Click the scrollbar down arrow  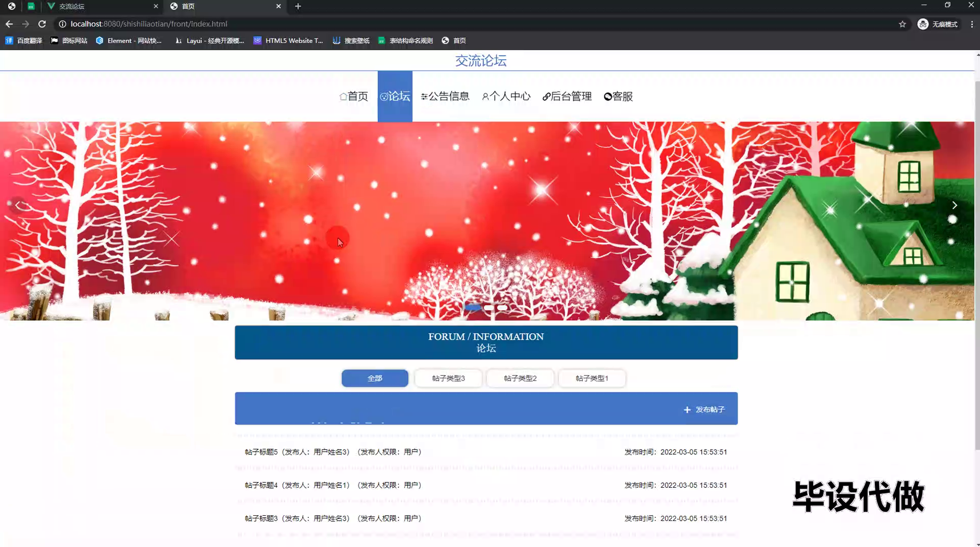[977, 544]
